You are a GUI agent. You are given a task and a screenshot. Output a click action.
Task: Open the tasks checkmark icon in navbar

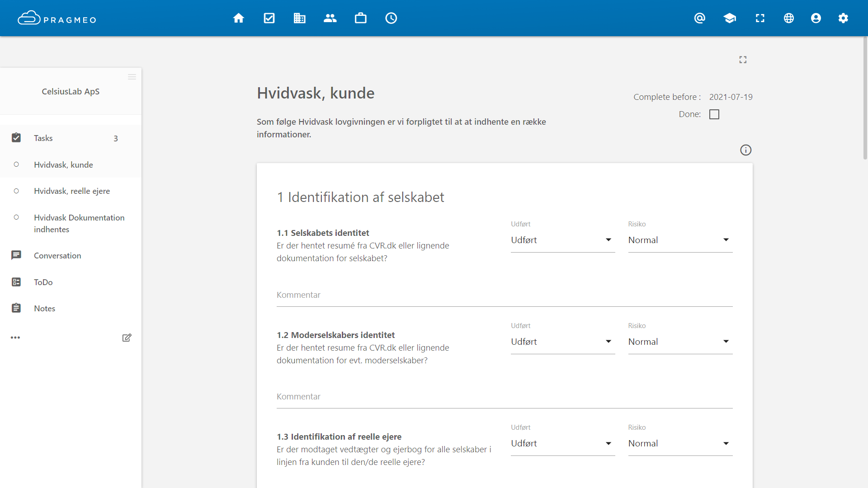point(269,18)
